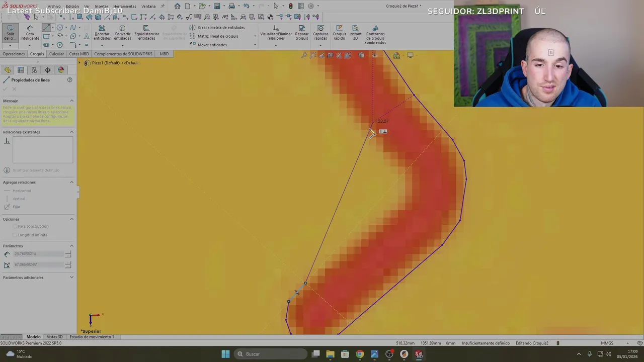Toggle Contornos de croquis sombreados
Screen dimensions: 644x362
tap(375, 35)
